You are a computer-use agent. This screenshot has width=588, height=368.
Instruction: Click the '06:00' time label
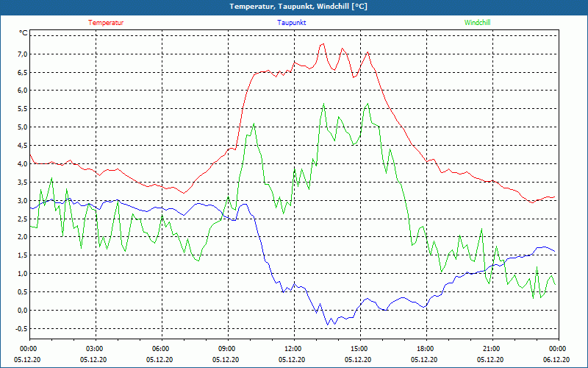pyautogui.click(x=159, y=348)
